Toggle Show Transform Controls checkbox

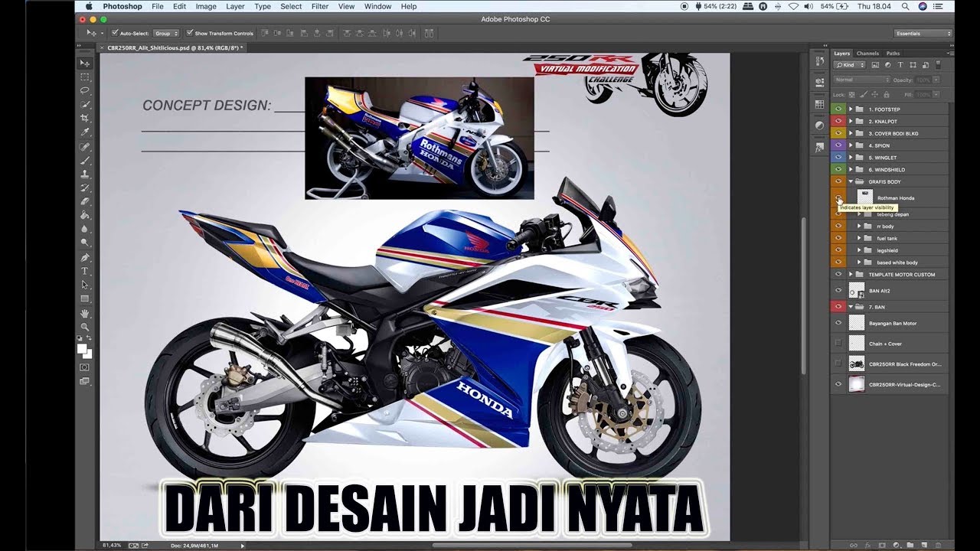[x=190, y=33]
